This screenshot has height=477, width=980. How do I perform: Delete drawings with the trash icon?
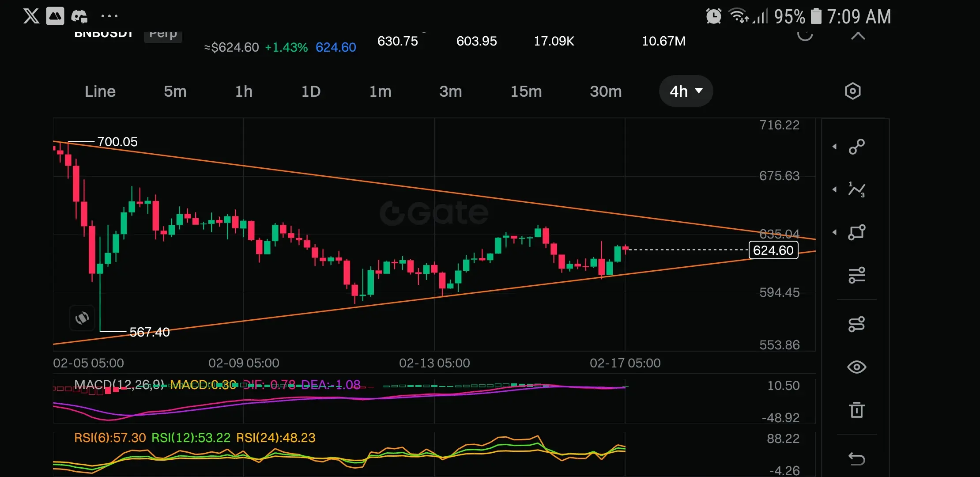coord(856,410)
